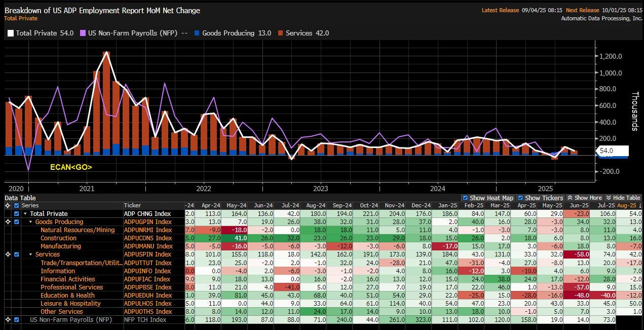
Task: Click the ADPUGPIN Index ticker
Action: click(148, 222)
